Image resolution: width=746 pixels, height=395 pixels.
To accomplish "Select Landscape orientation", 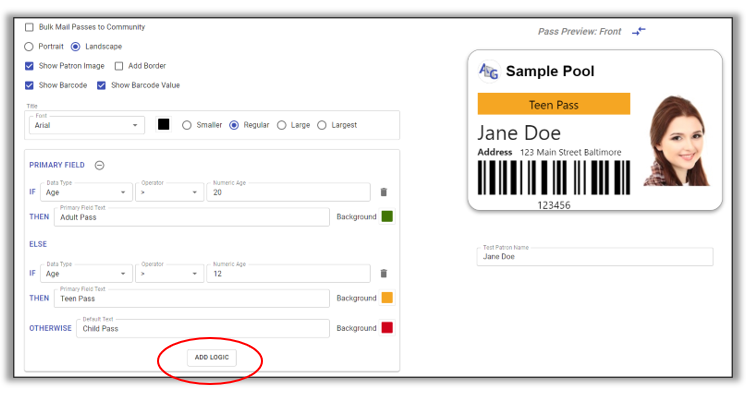I will coord(76,47).
